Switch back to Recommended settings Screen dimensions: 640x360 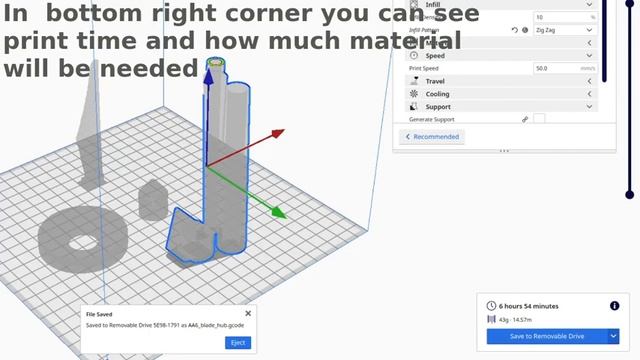(x=432, y=137)
